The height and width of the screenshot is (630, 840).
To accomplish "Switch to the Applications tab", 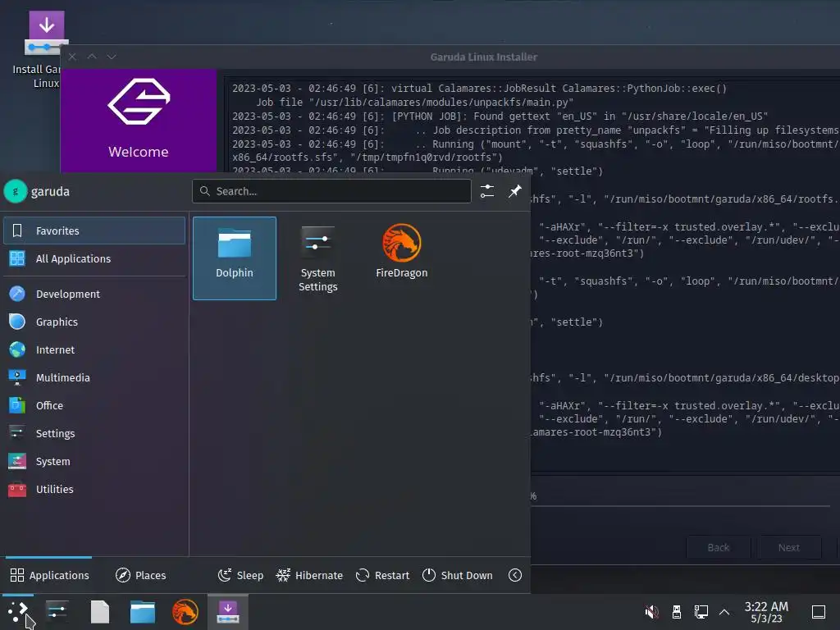I will pyautogui.click(x=49, y=575).
